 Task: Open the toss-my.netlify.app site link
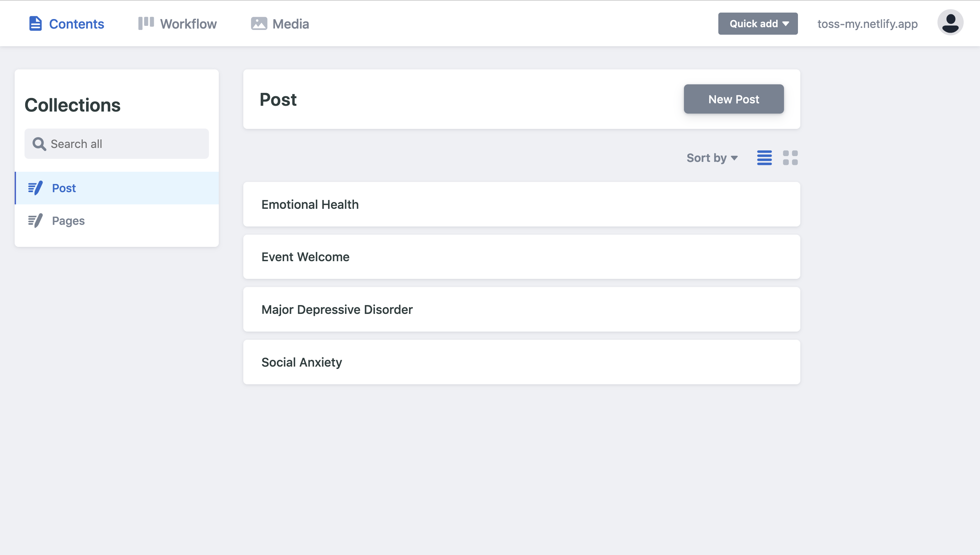point(867,23)
